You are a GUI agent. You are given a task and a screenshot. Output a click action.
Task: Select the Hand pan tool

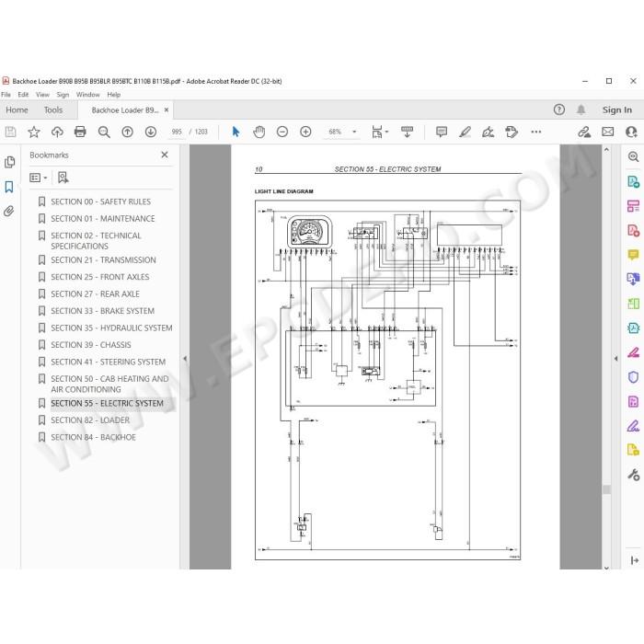pyautogui.click(x=259, y=132)
